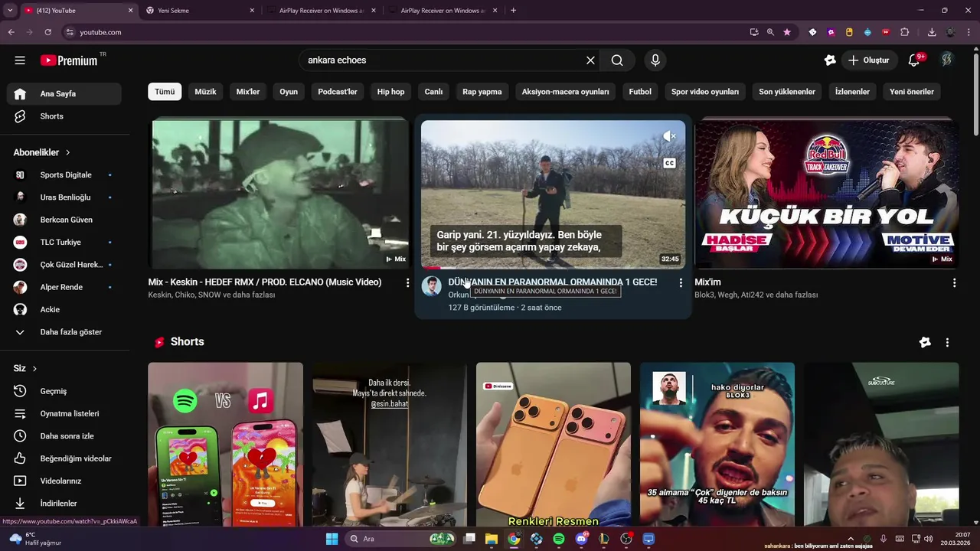Image resolution: width=980 pixels, height=551 pixels.
Task: Bookmark the page with star icon
Action: (787, 32)
